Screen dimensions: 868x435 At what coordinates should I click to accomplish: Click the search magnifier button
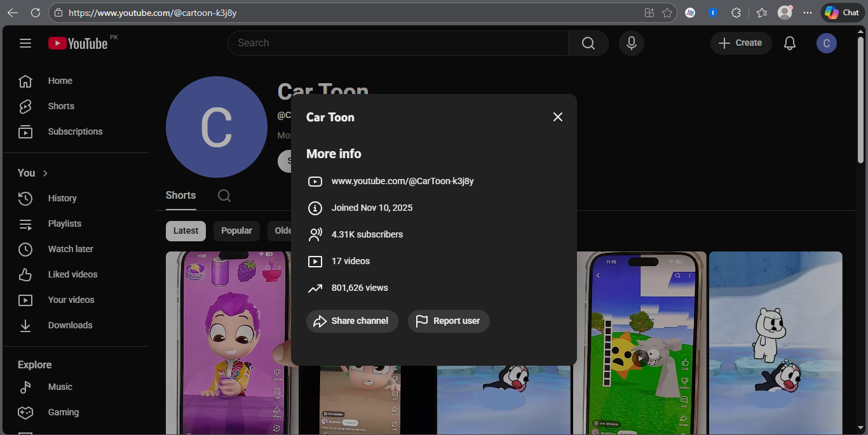588,43
